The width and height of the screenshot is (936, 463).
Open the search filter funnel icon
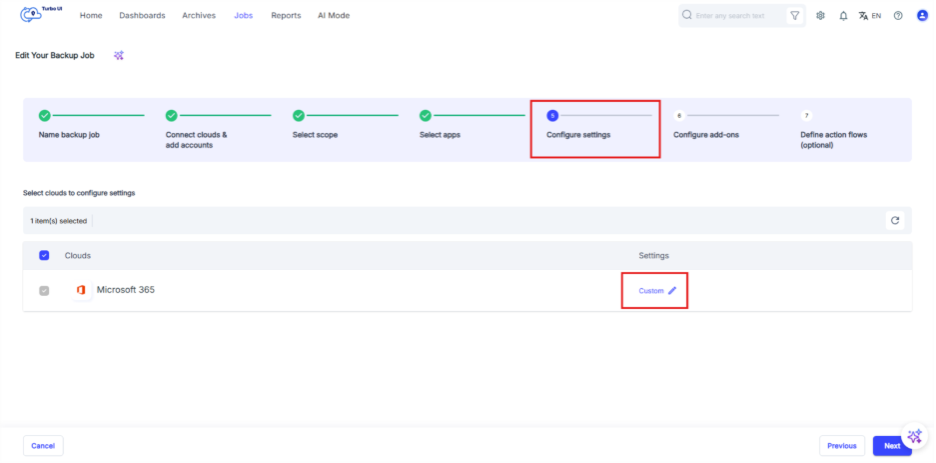click(794, 16)
